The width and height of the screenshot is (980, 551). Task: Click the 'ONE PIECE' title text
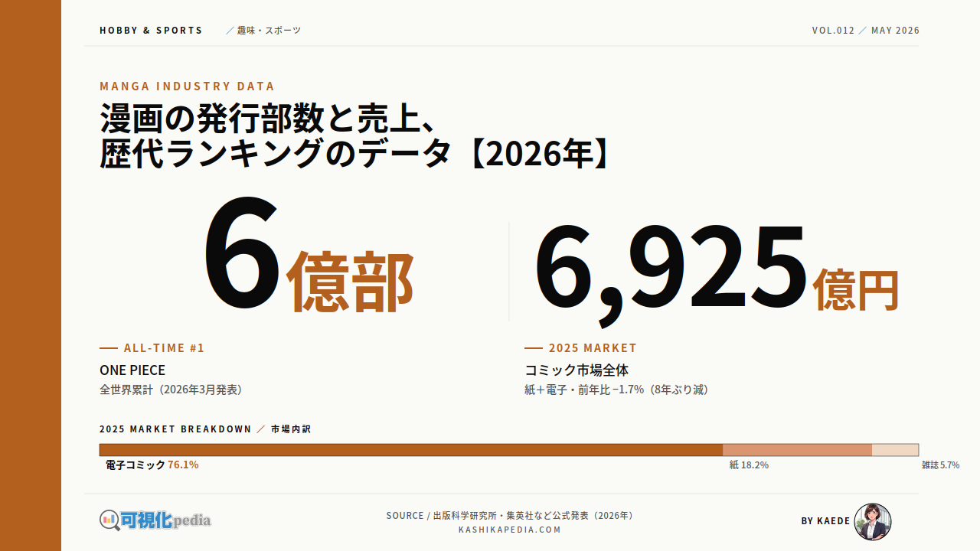click(132, 370)
